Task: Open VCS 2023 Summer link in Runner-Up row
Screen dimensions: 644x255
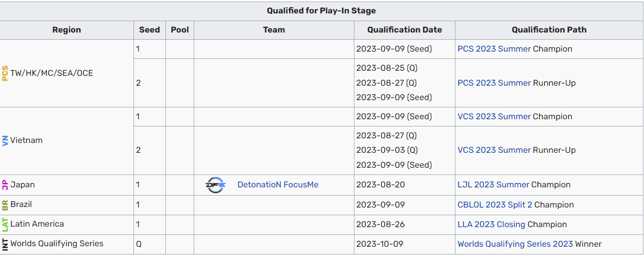Action: 494,150
